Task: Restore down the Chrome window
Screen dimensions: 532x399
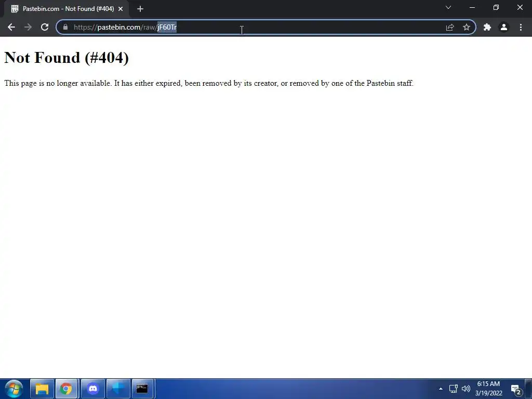Action: pos(496,7)
